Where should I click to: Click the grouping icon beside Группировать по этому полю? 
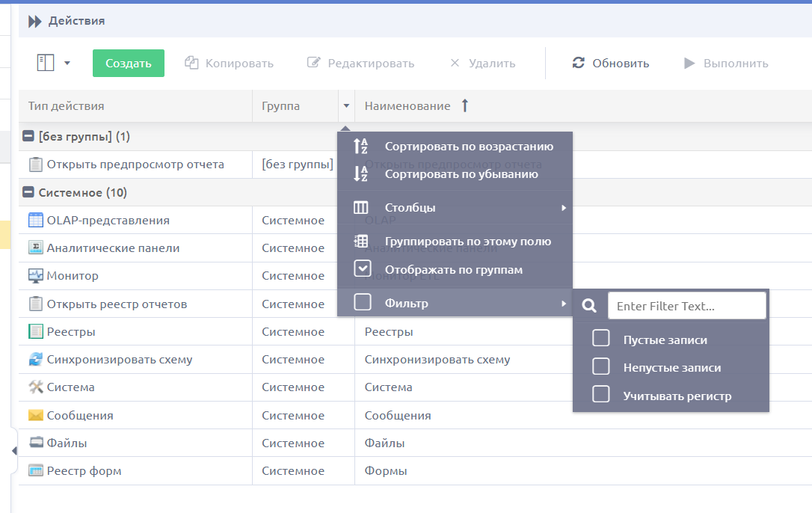[x=360, y=242]
